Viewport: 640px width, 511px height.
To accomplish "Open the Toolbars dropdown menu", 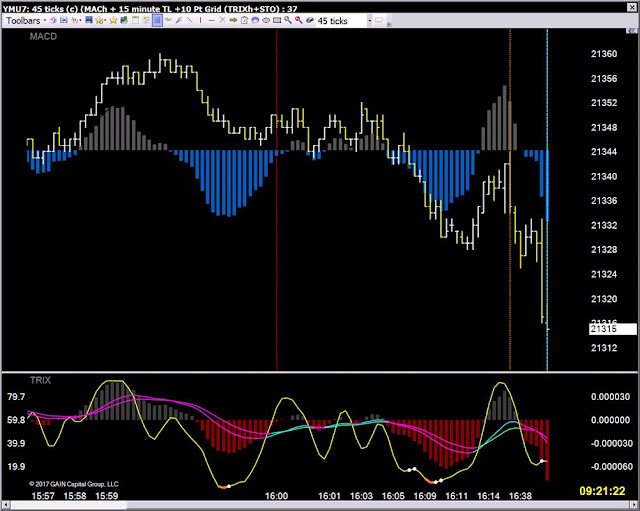I will (x=25, y=20).
